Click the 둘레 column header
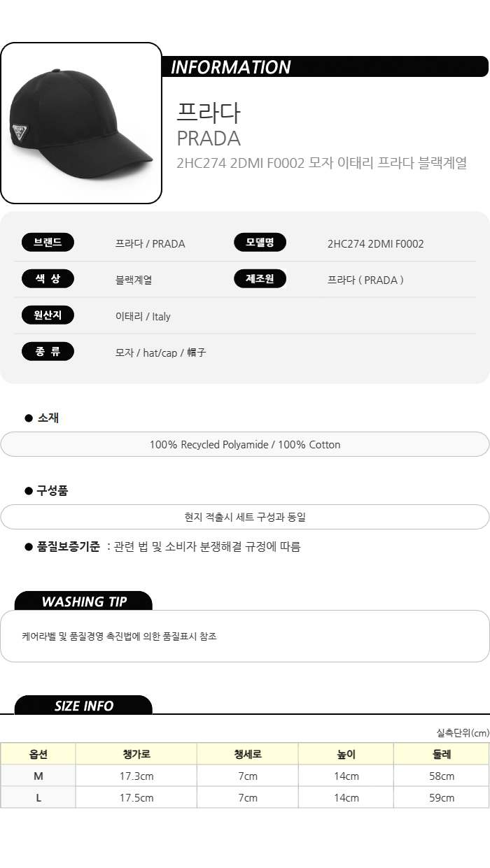 (442, 754)
